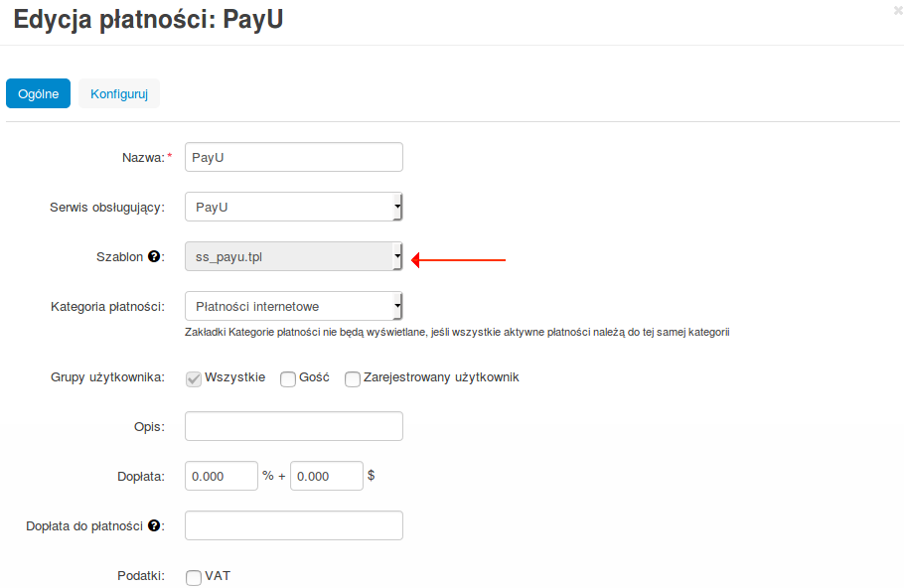
Task: Check the Zarejestrowany użytkownik checkbox
Action: click(x=353, y=378)
